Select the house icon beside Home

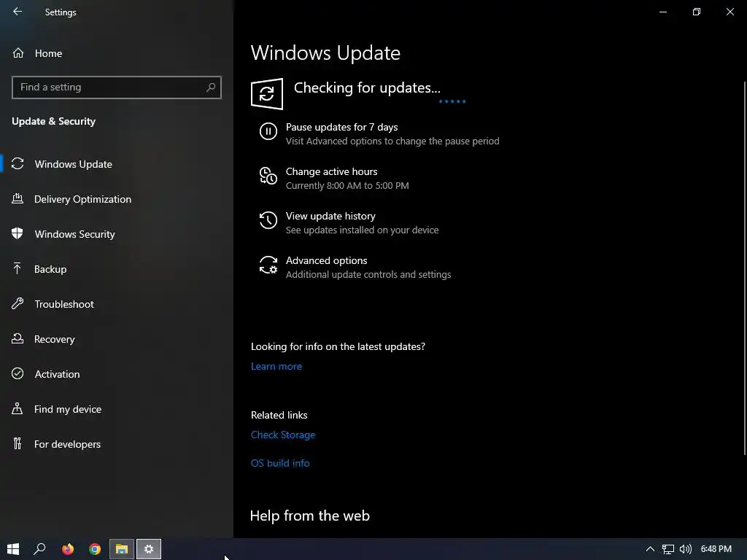click(18, 52)
